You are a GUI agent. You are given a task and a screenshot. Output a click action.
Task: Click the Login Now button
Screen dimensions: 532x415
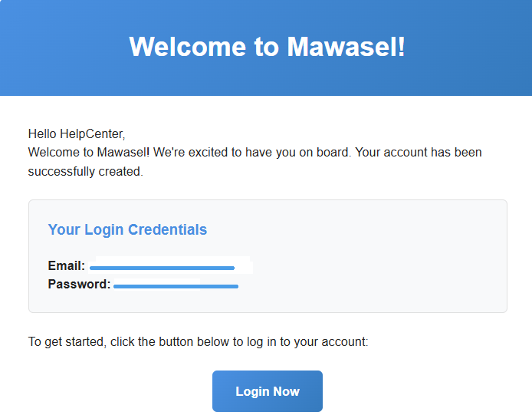point(268,391)
